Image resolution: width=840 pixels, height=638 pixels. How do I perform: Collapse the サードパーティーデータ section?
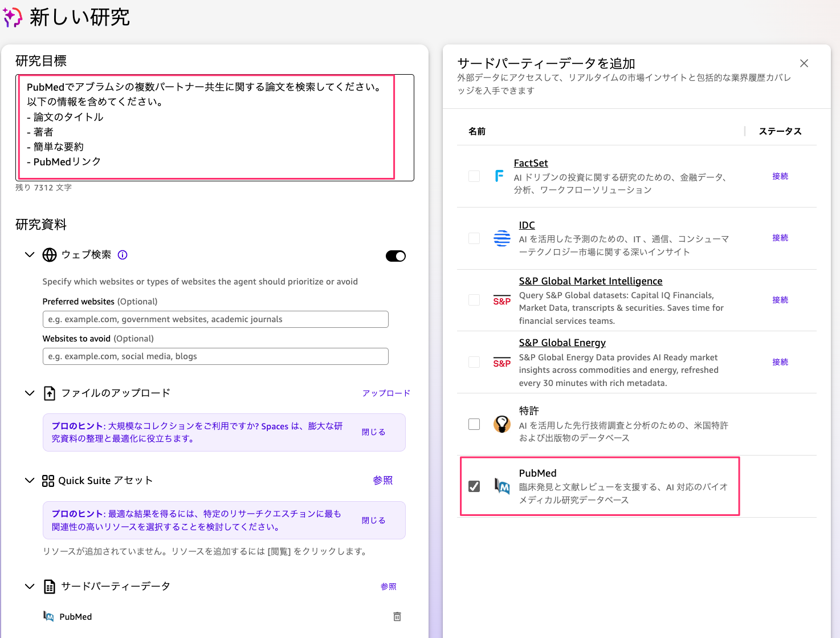30,586
